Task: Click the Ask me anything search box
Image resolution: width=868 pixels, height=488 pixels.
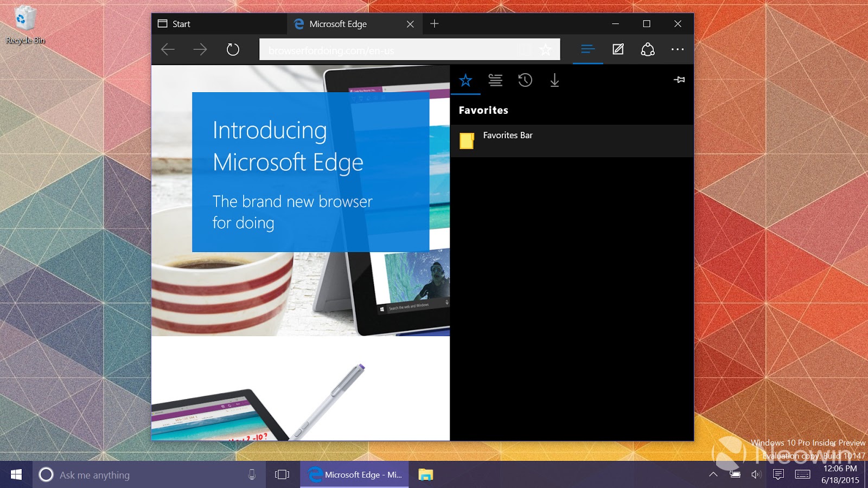Action: coord(149,475)
